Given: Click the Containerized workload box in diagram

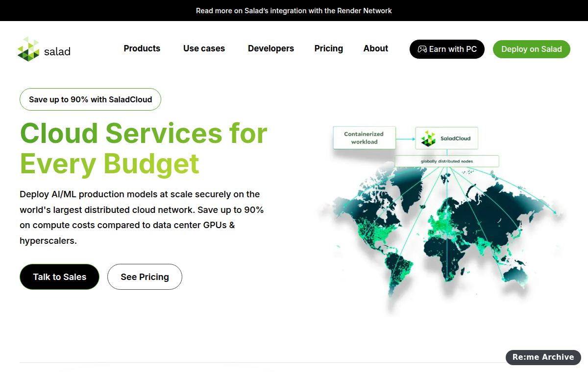Looking at the screenshot, I should [364, 138].
